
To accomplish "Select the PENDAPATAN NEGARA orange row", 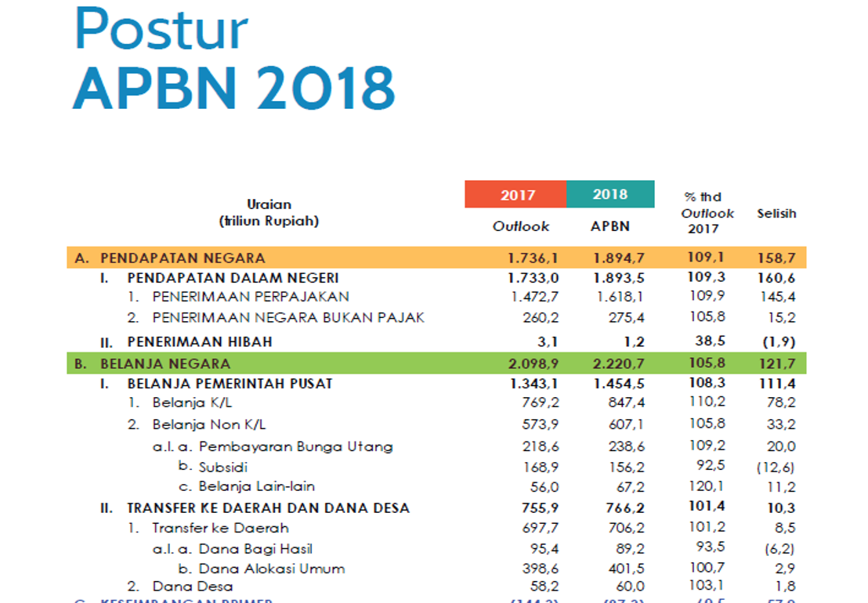I will click(x=436, y=258).
